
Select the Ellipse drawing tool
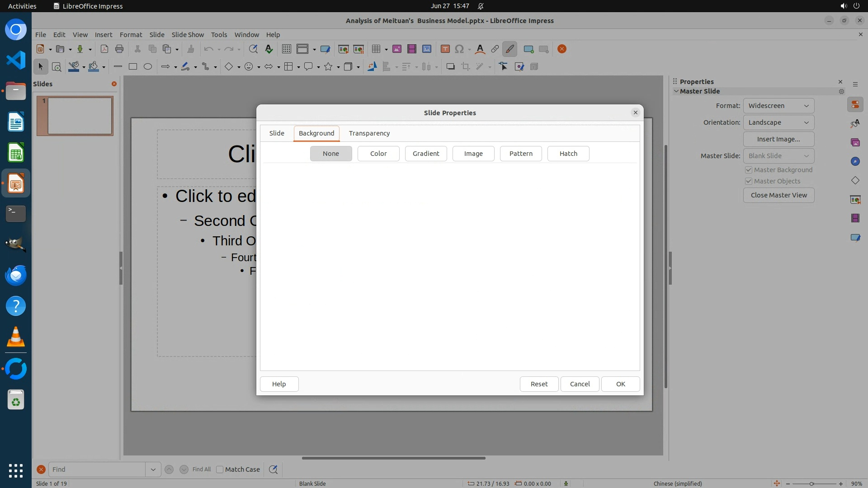click(148, 67)
